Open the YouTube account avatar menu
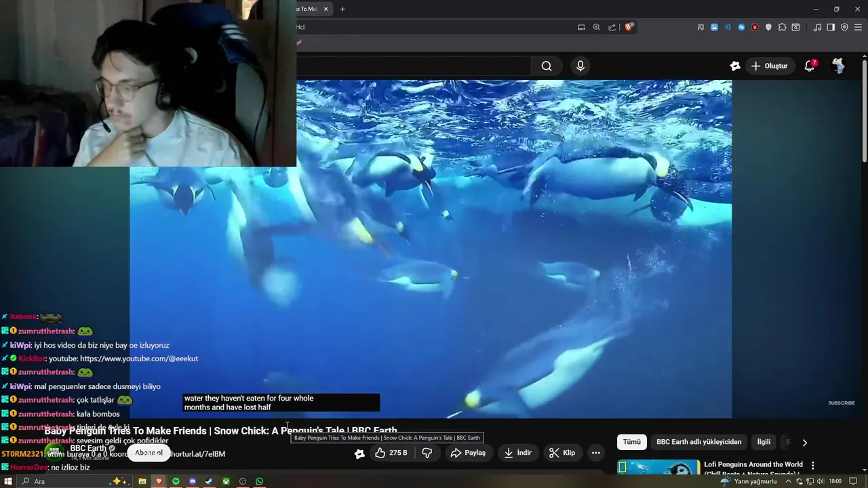Image resolution: width=868 pixels, height=488 pixels. click(x=839, y=66)
